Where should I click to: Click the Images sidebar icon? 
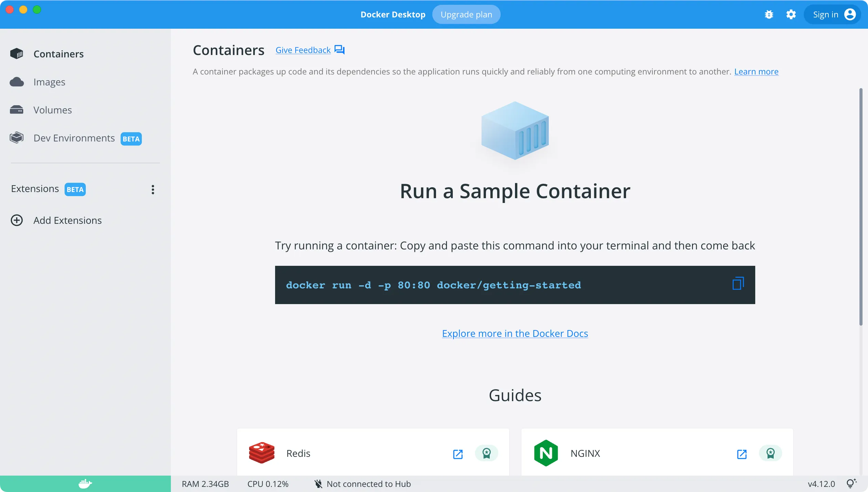point(16,82)
